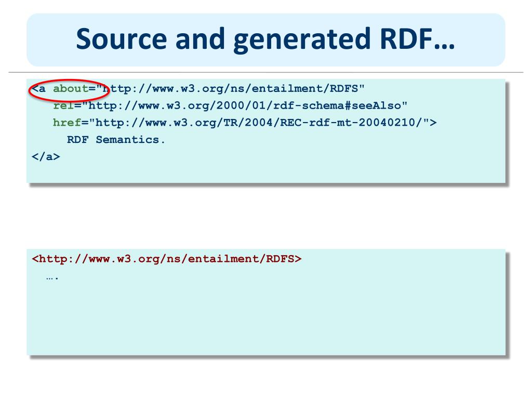Click the slide title "Source and generated RDF…"
Screen dimensions: 532x399
[265, 39]
